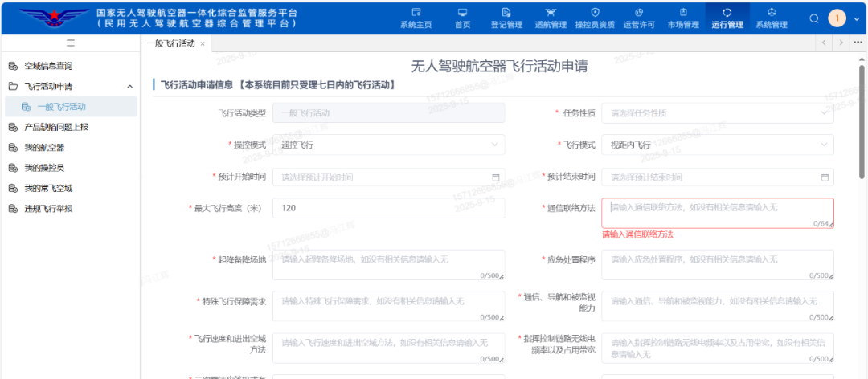Image resolution: width=868 pixels, height=379 pixels.
Task: Select 运行管理 in top navigation
Action: point(727,18)
